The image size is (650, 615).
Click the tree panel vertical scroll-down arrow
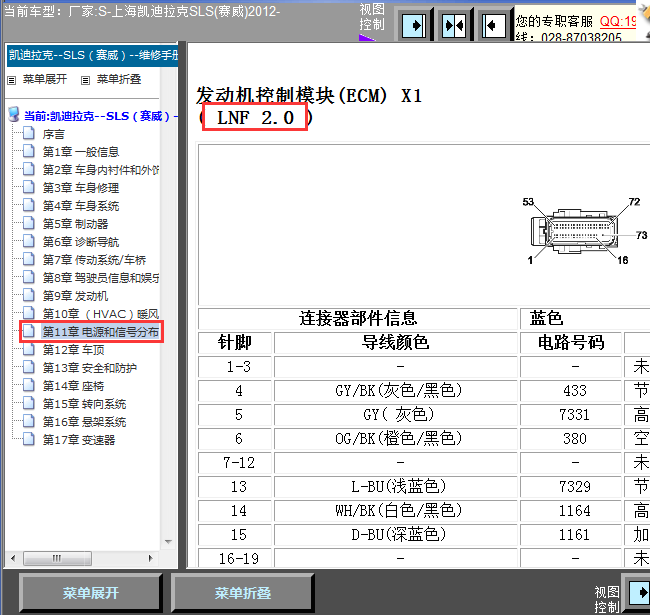point(168,542)
